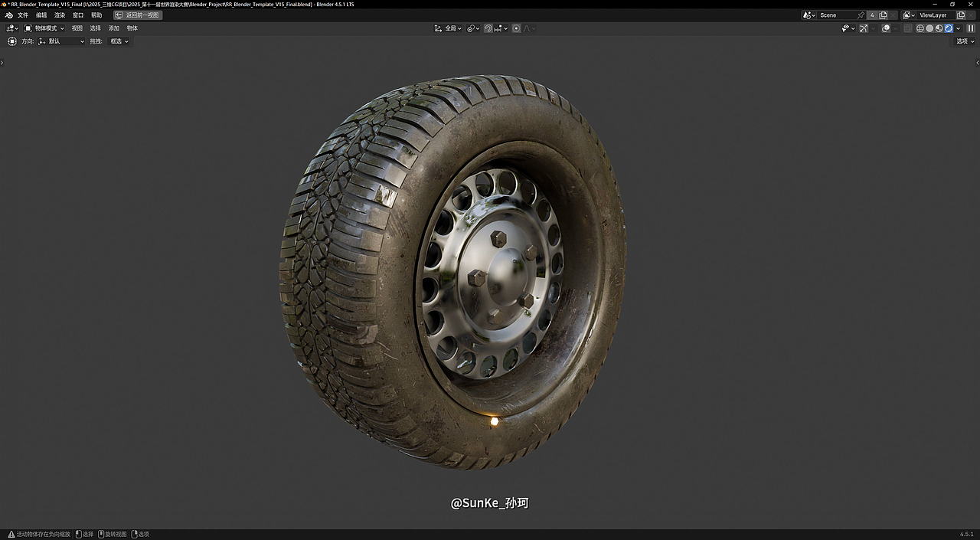Browse scenes with the Scene icon

pos(809,15)
